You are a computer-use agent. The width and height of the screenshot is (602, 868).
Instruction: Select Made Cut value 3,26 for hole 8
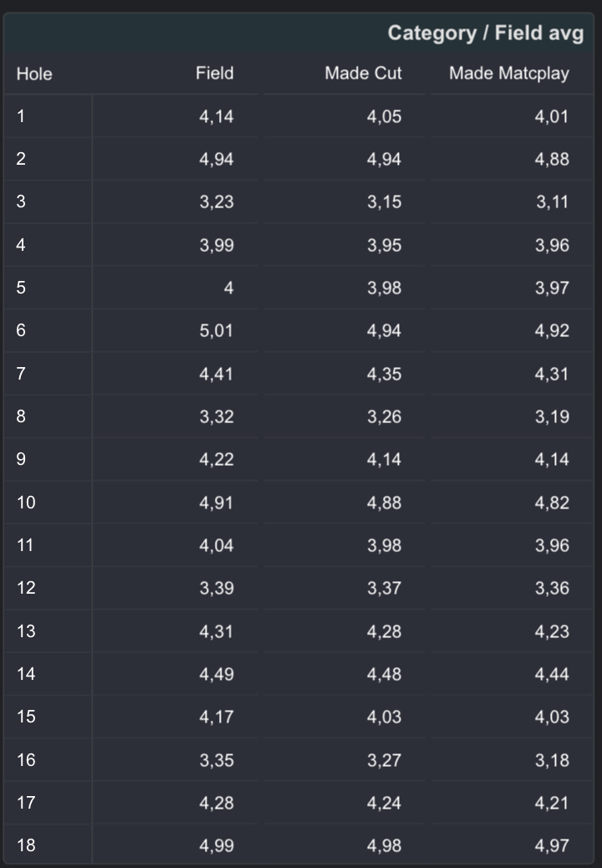(x=384, y=416)
